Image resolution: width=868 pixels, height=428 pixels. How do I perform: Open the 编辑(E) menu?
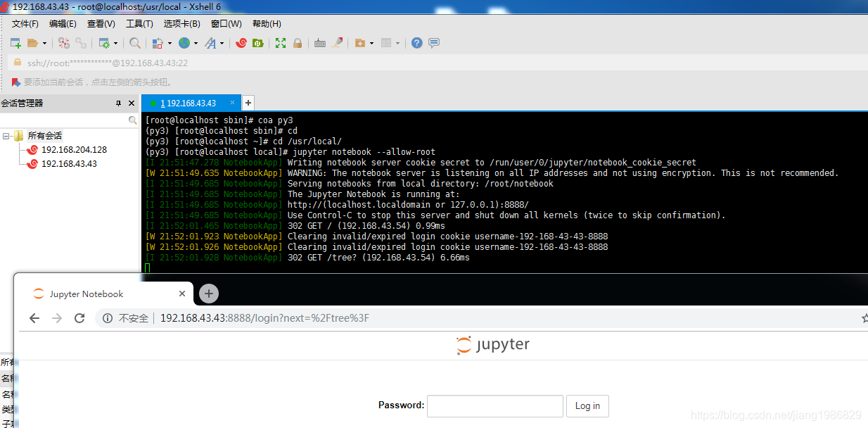[x=63, y=24]
